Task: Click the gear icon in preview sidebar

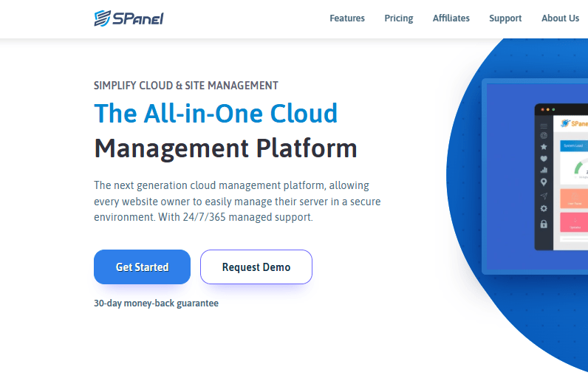Action: [x=544, y=208]
